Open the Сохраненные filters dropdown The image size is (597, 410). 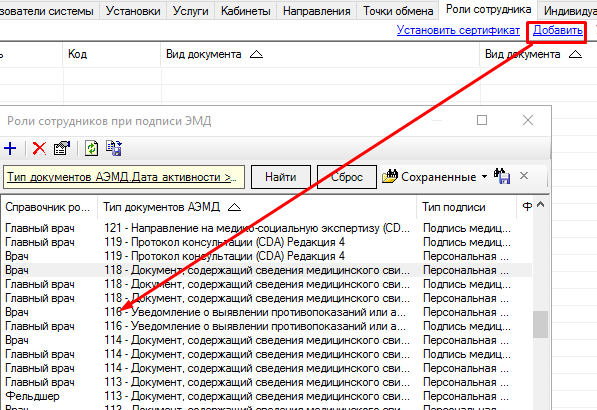[484, 177]
